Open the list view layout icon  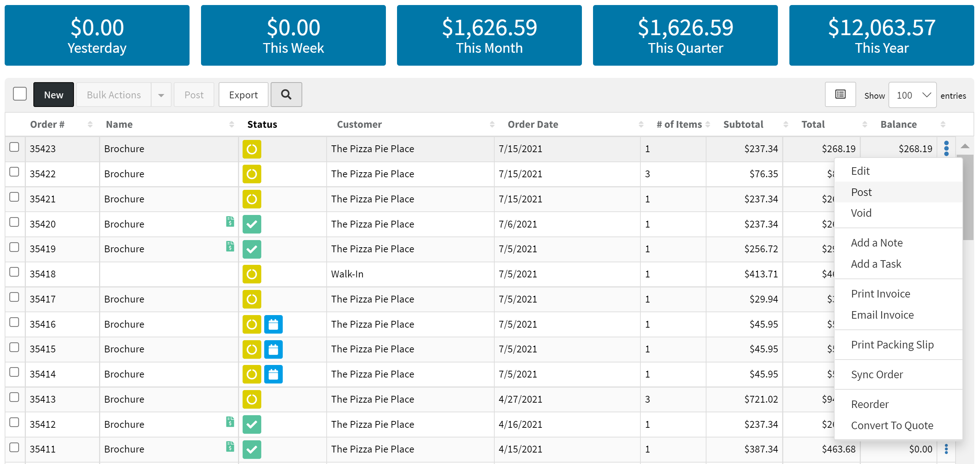(840, 95)
